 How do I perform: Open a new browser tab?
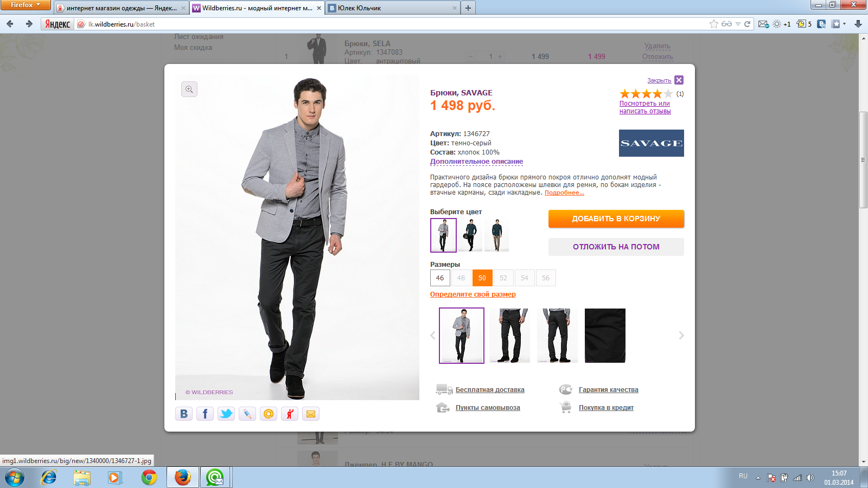[468, 8]
